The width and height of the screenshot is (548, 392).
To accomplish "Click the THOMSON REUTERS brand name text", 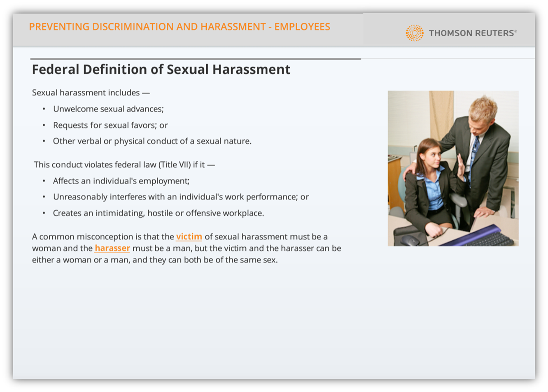I will click(x=472, y=33).
